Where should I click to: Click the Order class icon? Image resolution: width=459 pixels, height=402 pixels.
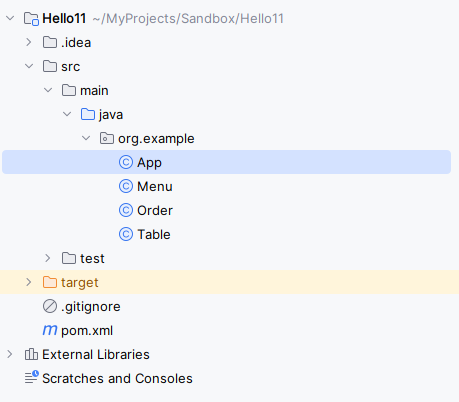click(126, 211)
